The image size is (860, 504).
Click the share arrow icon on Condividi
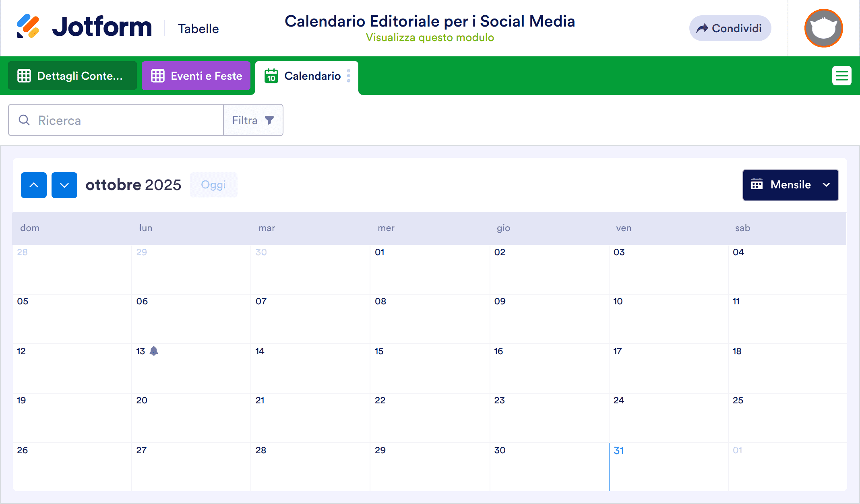[703, 28]
